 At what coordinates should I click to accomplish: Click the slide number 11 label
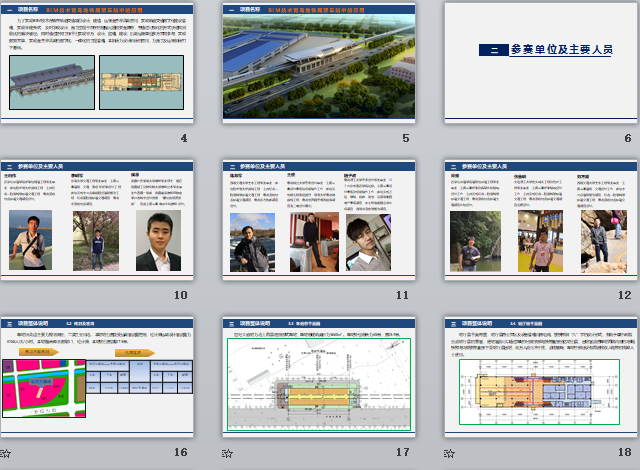[x=403, y=295]
